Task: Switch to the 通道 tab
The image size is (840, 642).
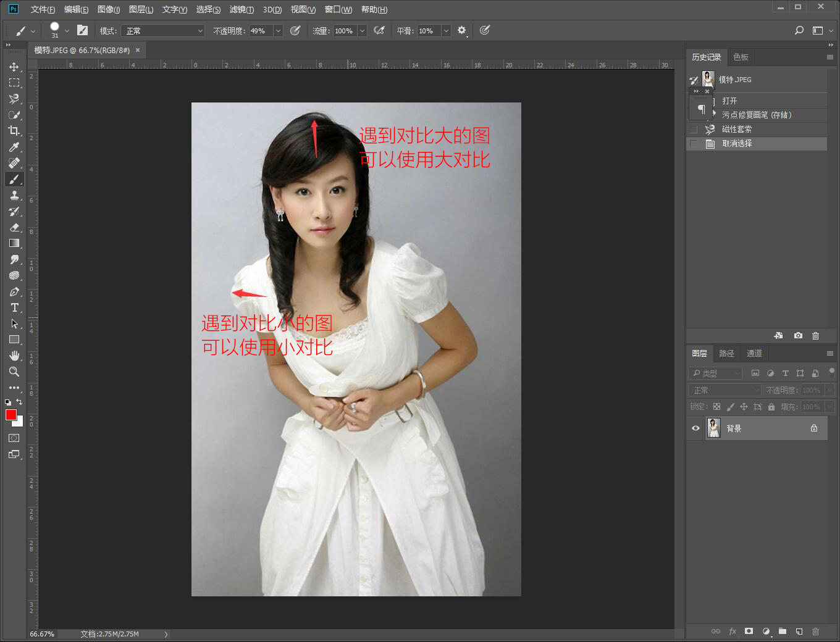Action: tap(754, 353)
